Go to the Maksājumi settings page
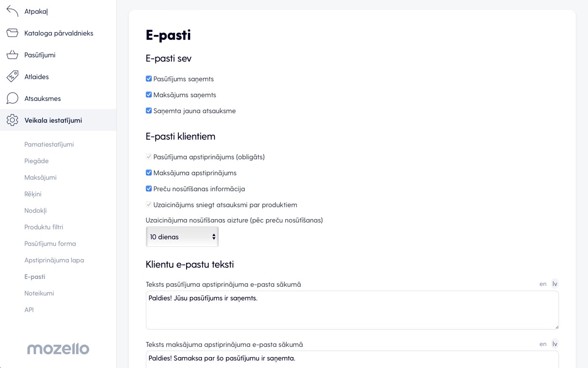 click(40, 177)
